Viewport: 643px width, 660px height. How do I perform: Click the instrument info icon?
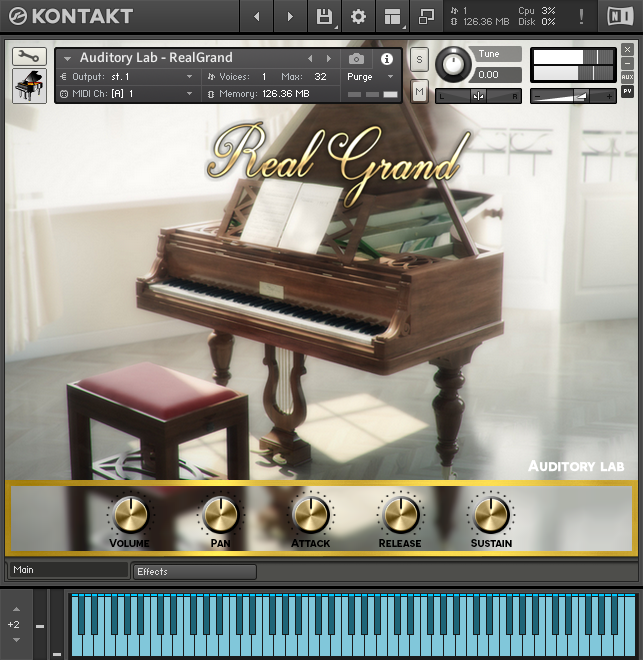pyautogui.click(x=387, y=59)
